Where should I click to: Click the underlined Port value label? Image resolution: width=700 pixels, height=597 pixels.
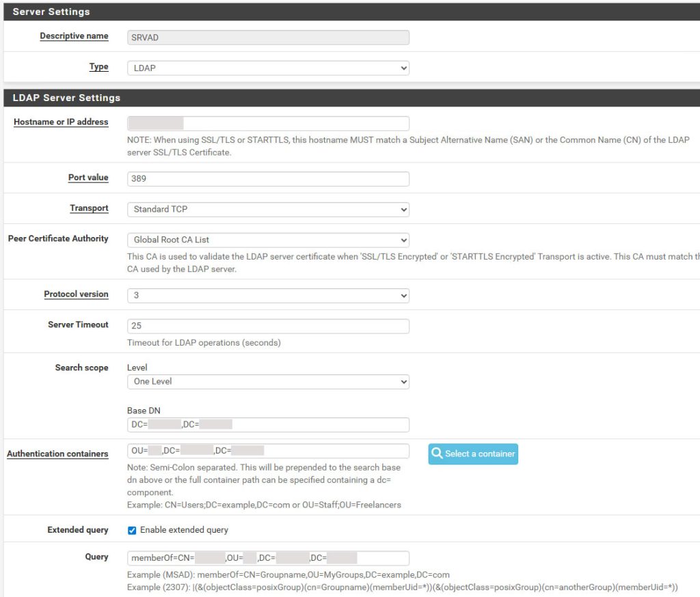tap(88, 178)
